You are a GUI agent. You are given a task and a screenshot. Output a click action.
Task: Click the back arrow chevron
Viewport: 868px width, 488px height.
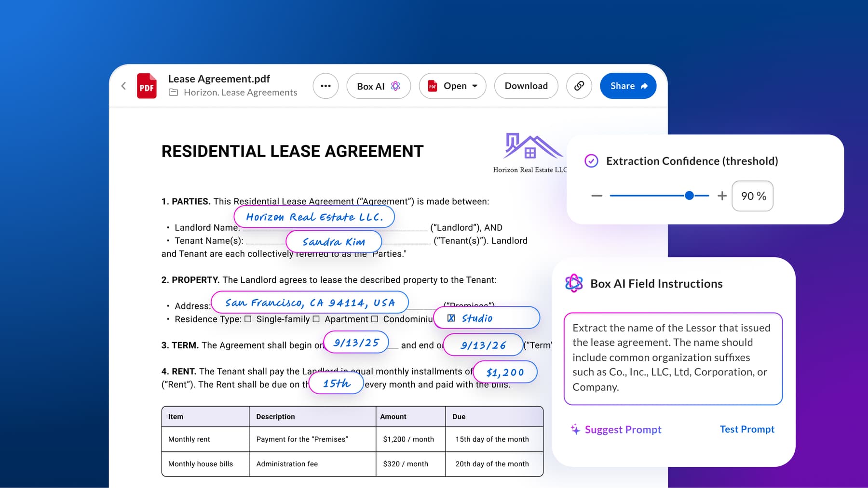tap(123, 86)
